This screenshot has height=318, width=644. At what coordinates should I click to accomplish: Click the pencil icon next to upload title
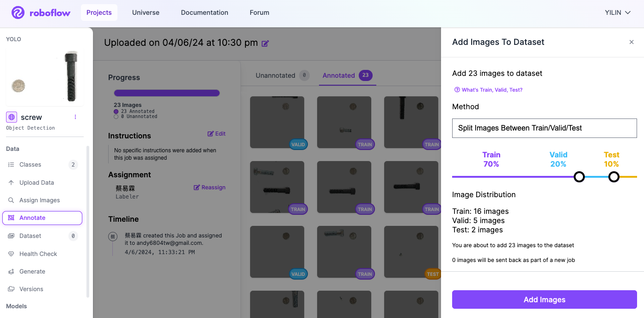265,44
